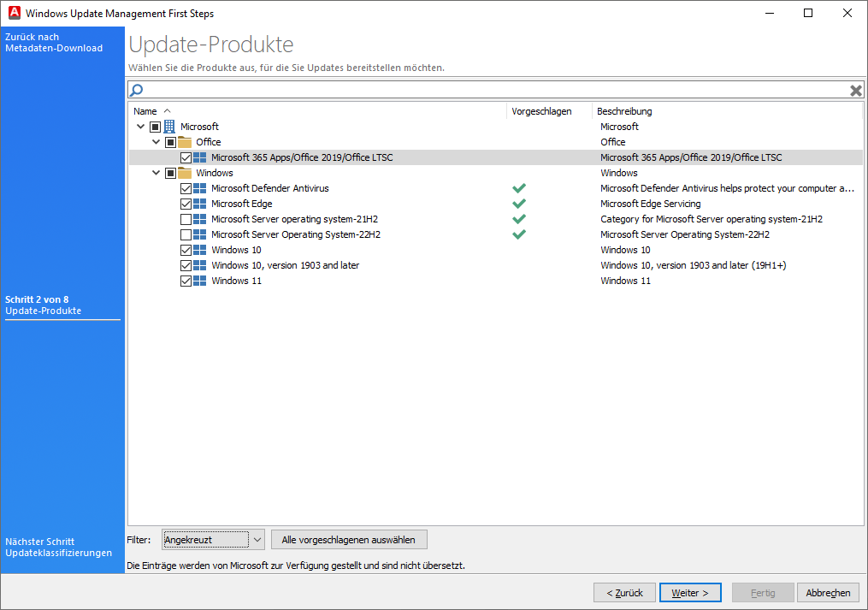Click green suggested checkmark for Server 21H2
The height and width of the screenshot is (610, 868).
pos(519,219)
